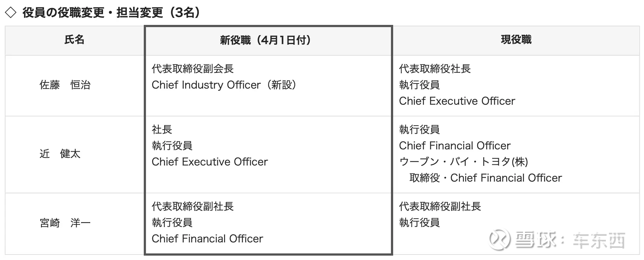Select the 氏名 column header
The image size is (644, 260).
coord(74,40)
